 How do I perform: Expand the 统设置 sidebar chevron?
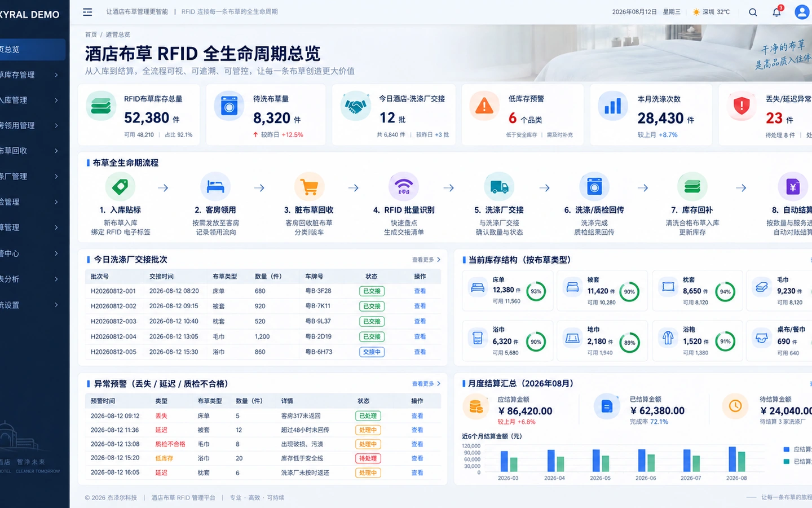tap(56, 305)
